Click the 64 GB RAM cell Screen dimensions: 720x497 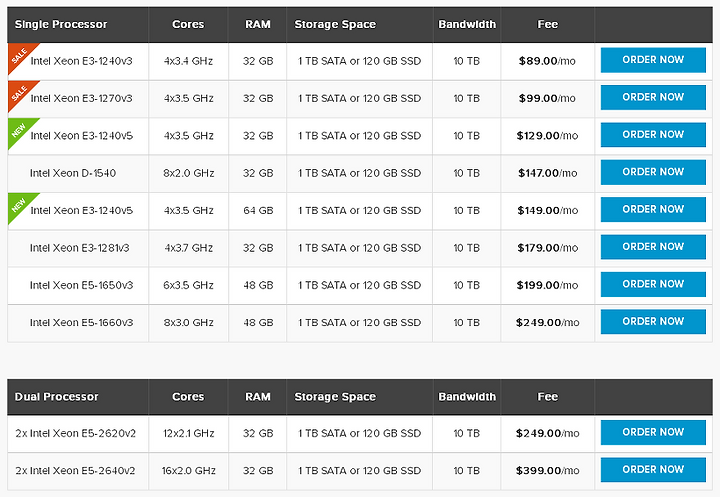[258, 210]
